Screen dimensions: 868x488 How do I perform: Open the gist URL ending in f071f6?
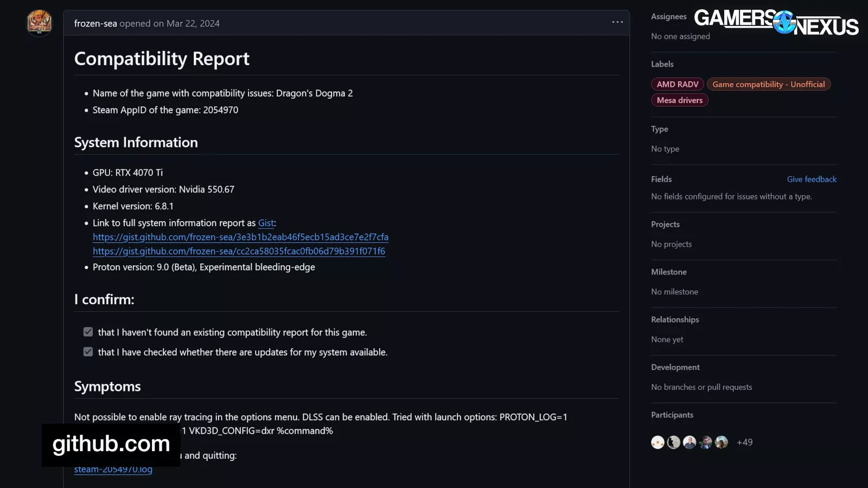click(x=239, y=251)
